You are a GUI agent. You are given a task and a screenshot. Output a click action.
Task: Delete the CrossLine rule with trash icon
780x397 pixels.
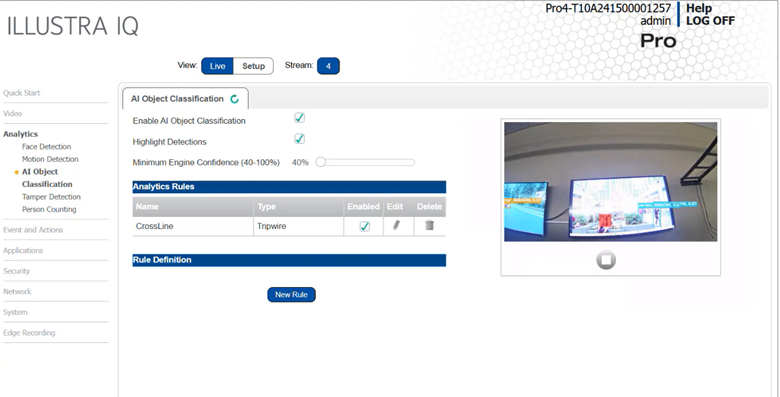[x=429, y=225]
